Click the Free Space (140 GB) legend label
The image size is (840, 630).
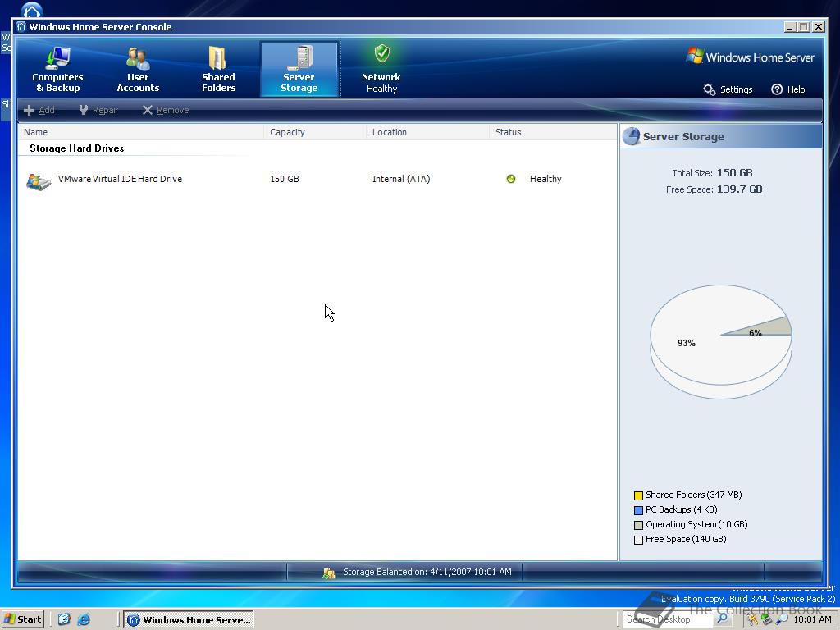(686, 539)
